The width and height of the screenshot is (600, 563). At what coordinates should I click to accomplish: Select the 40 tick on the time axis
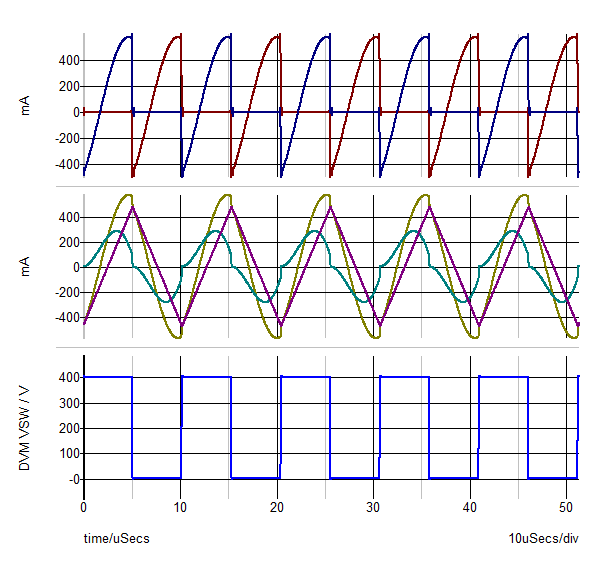click(470, 508)
